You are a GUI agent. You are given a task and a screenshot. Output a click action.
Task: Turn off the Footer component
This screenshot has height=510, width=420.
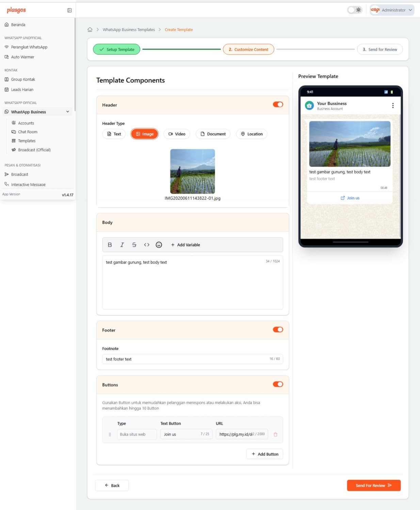pyautogui.click(x=278, y=329)
